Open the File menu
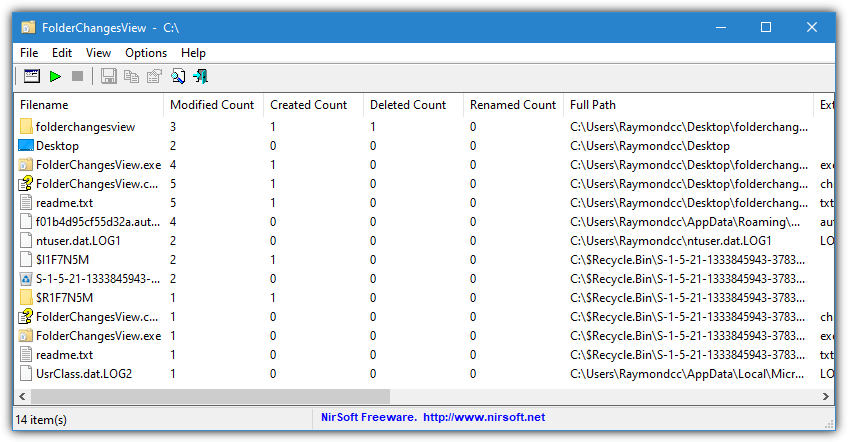The height and width of the screenshot is (442, 848). pyautogui.click(x=29, y=53)
